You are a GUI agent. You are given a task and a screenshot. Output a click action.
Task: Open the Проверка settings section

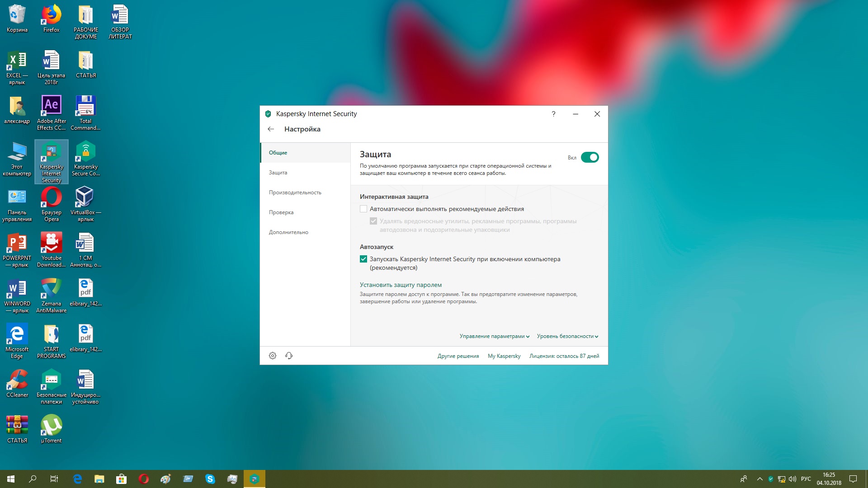281,212
